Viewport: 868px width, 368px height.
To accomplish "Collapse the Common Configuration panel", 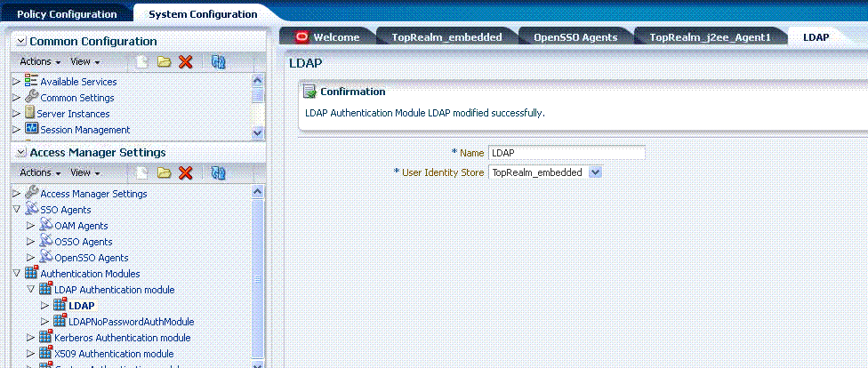I will pyautogui.click(x=21, y=41).
